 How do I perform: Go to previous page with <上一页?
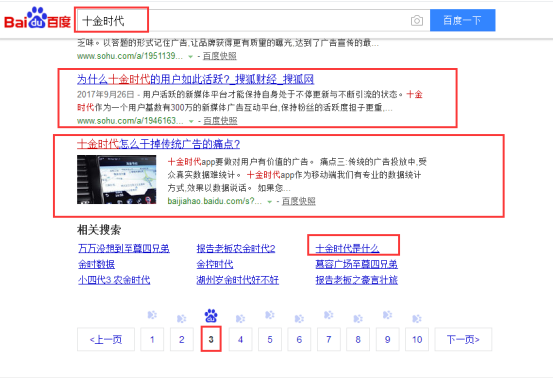pyautogui.click(x=106, y=339)
